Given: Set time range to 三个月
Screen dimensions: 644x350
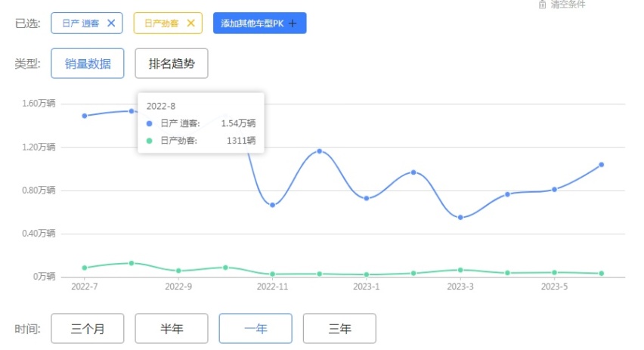Looking at the screenshot, I should coord(88,329).
